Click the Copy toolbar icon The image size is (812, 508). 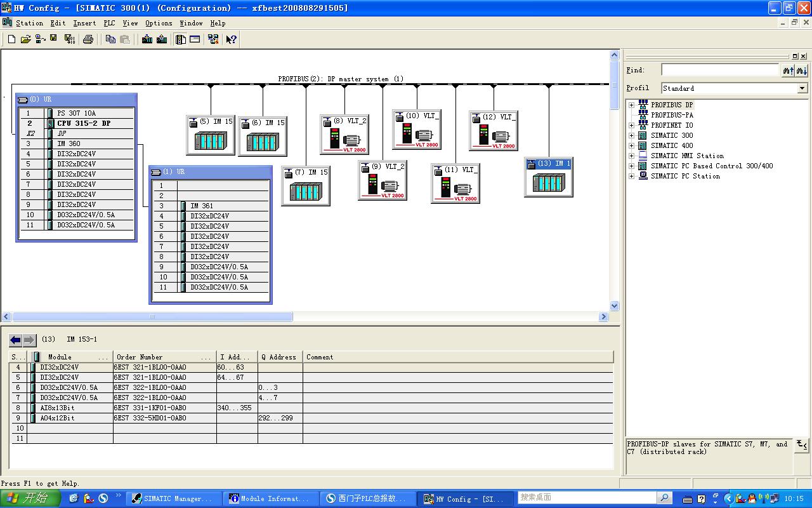[x=110, y=39]
